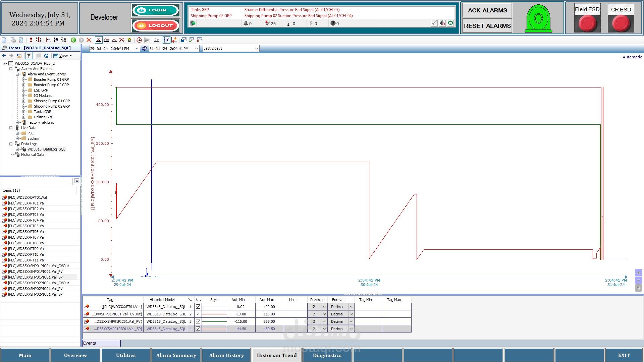
Task: Uncheck visibility for WD33XXPT01.Val pen
Action: click(x=198, y=307)
